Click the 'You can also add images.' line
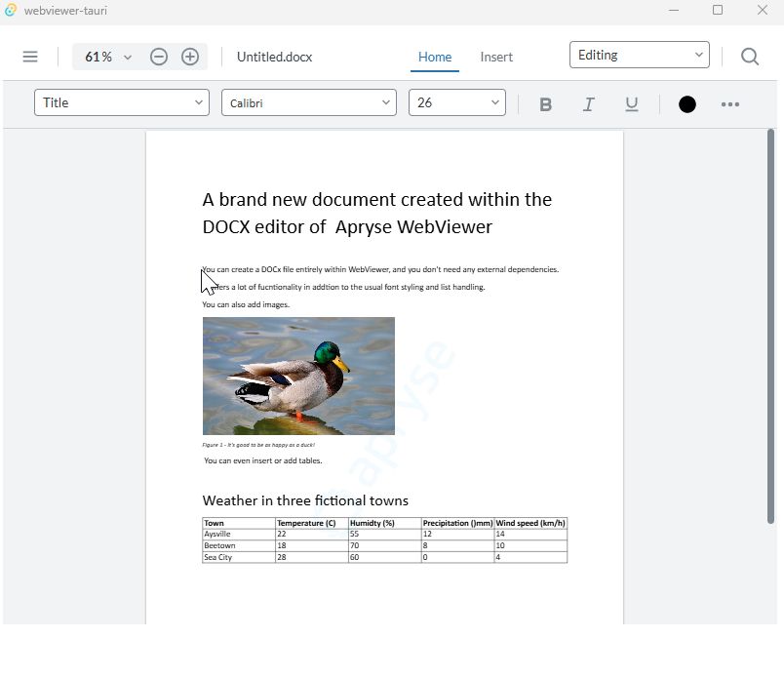Viewport: 784px width, 678px height. coord(246,304)
